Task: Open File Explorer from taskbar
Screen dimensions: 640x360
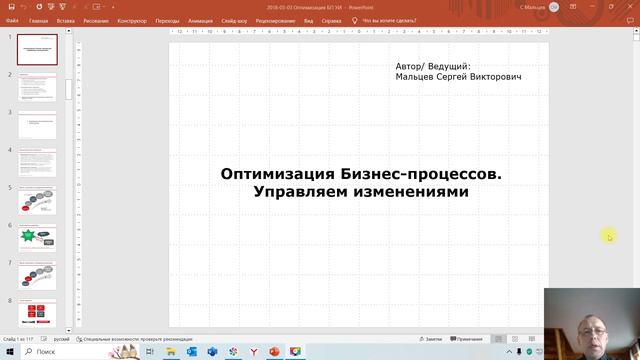Action: coord(171,351)
